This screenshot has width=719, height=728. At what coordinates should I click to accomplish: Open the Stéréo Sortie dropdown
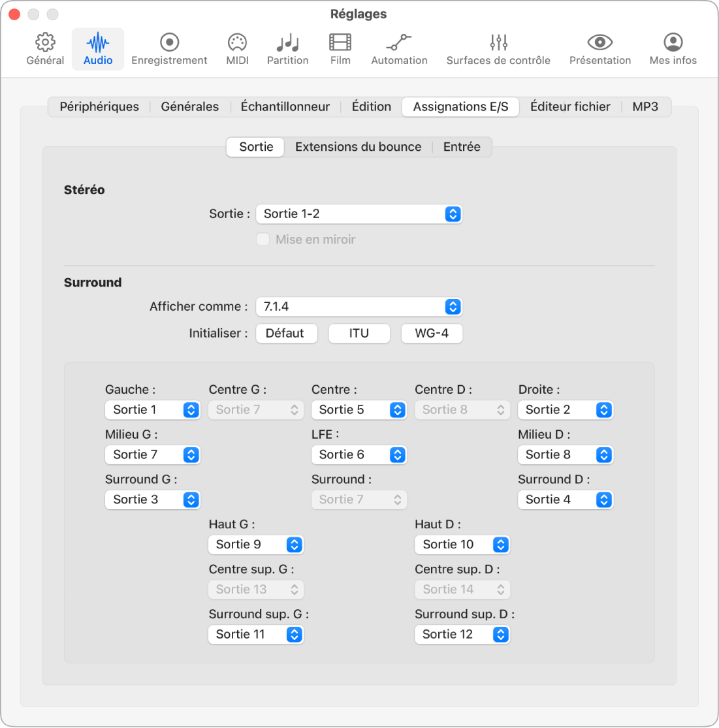click(x=359, y=214)
